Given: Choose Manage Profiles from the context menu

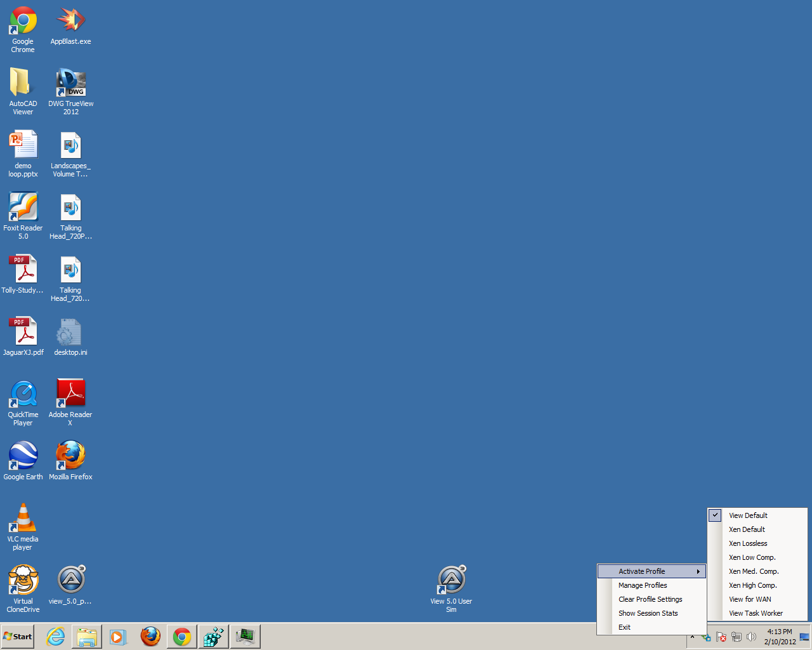Looking at the screenshot, I should click(x=643, y=585).
